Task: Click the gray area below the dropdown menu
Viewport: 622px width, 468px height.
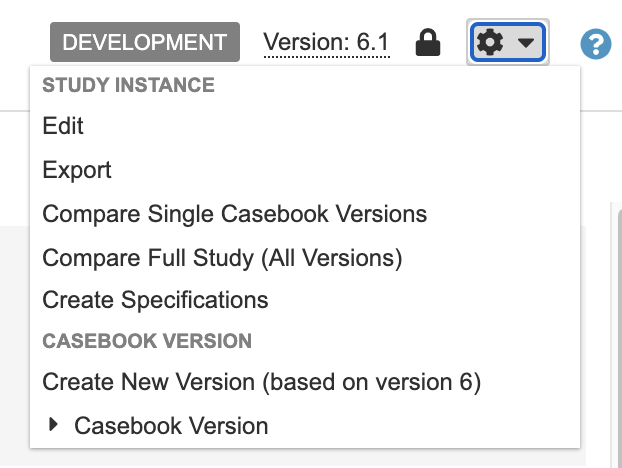Action: click(x=300, y=458)
